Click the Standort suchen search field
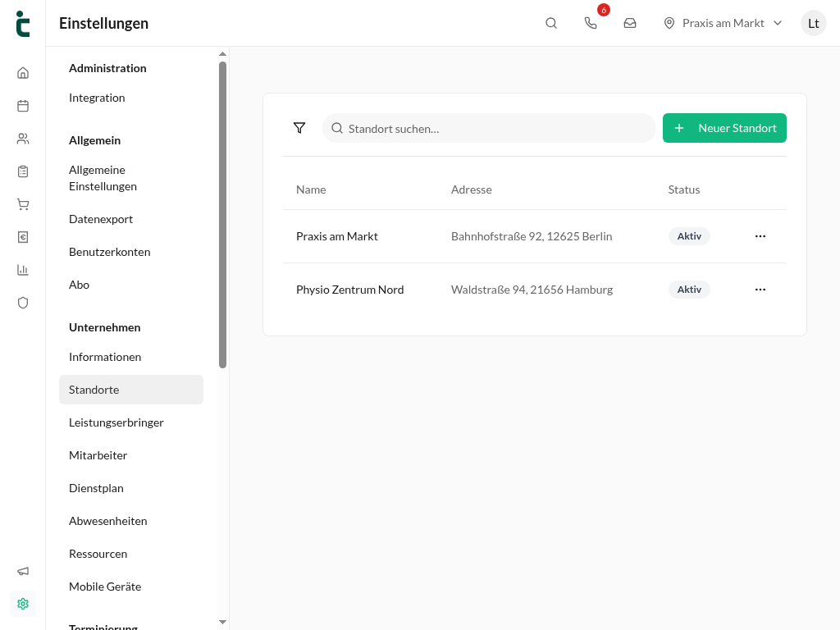Screen dimensions: 840x630 [489, 128]
